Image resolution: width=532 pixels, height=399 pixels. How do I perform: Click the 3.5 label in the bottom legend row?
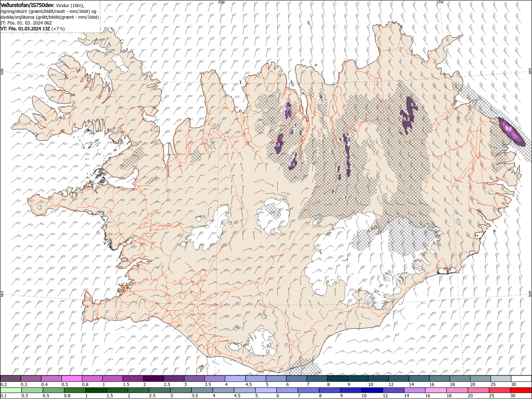195,396
